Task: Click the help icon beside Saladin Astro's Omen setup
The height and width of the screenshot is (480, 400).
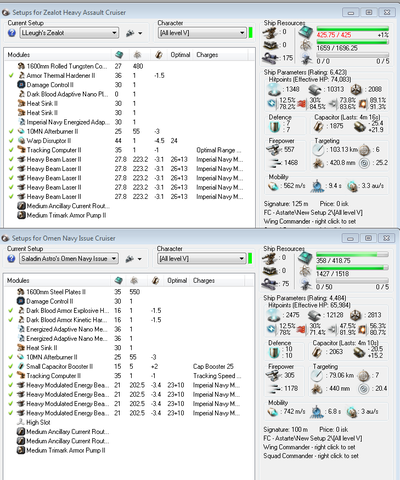Action: tap(11, 259)
